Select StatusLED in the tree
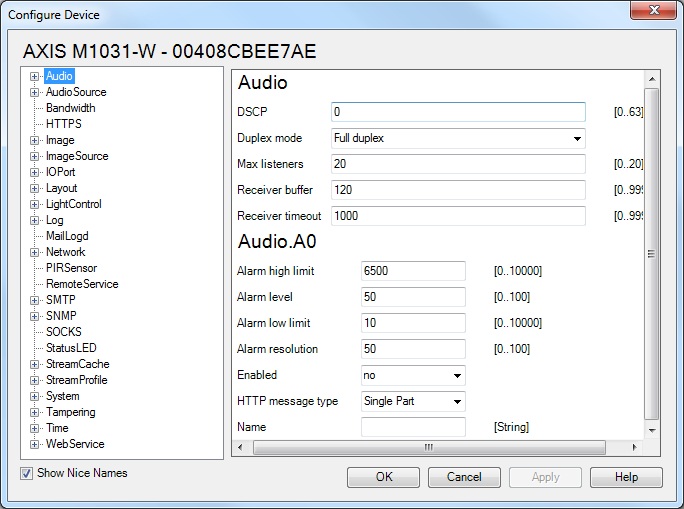684x509 pixels. (71, 348)
